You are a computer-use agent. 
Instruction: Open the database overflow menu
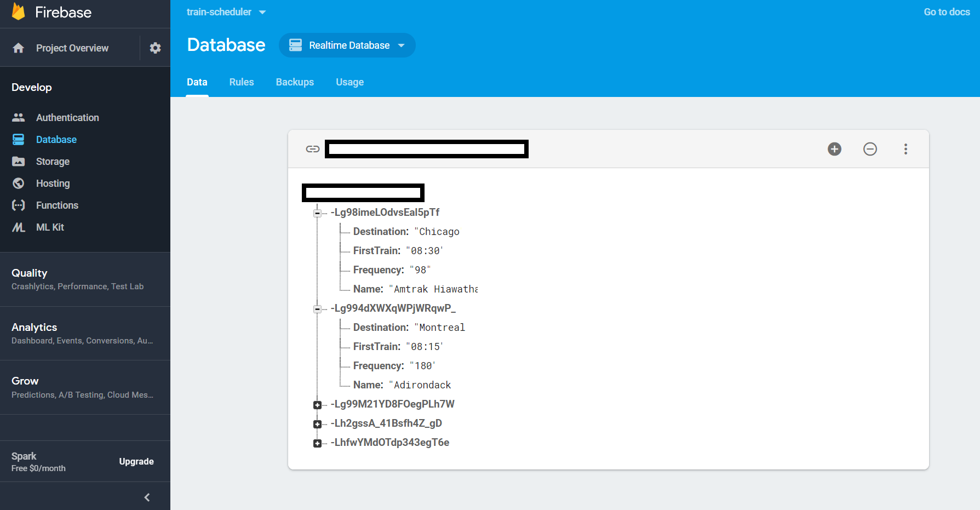(x=906, y=148)
